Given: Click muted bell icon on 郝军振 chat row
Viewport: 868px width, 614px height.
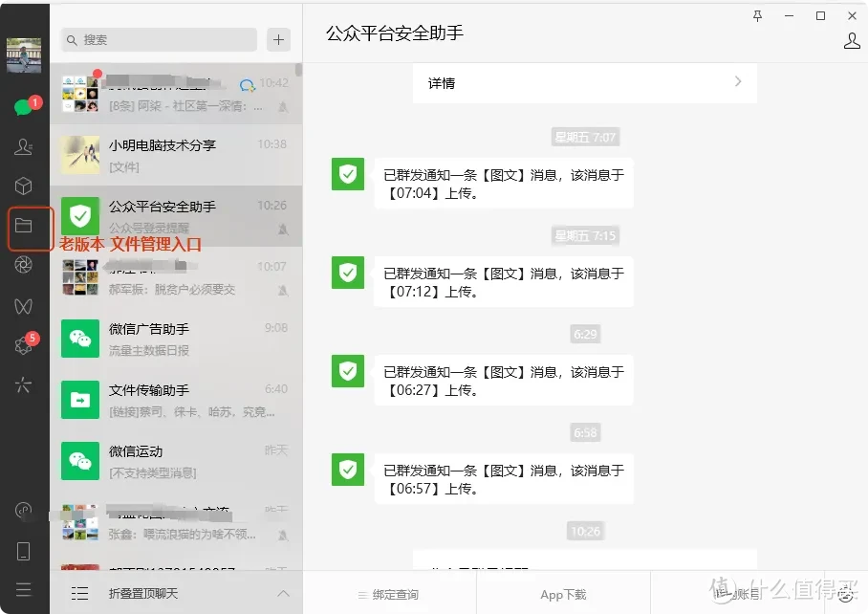Looking at the screenshot, I should [x=283, y=290].
